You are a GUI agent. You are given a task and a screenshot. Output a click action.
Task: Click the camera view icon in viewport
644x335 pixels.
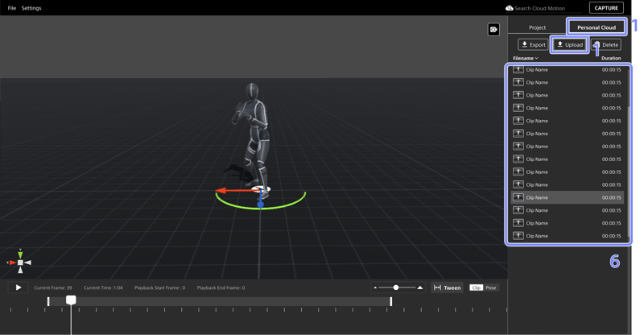[x=493, y=29]
